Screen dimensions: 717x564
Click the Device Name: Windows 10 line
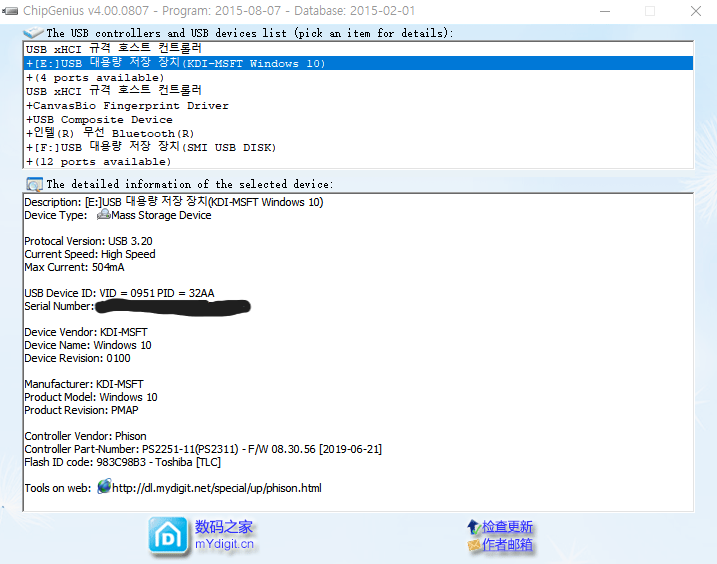pyautogui.click(x=88, y=345)
